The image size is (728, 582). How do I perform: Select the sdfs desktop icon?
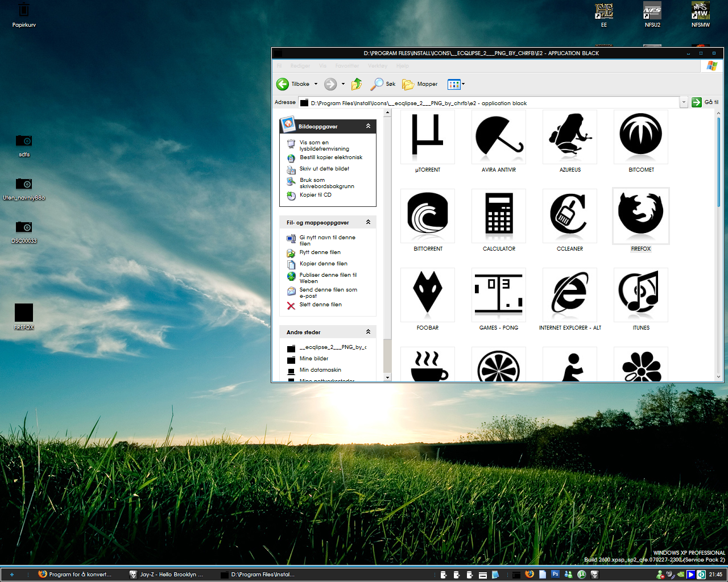[24, 145]
